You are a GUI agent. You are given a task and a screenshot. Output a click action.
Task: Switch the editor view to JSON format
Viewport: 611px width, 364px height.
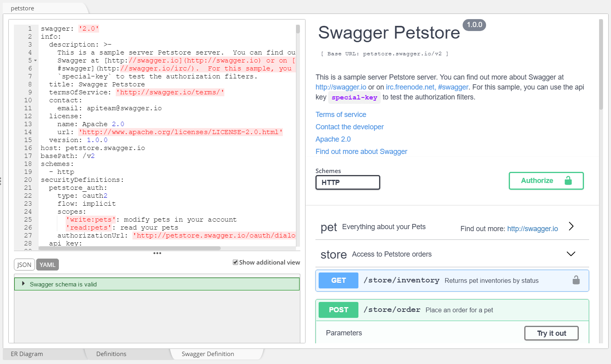click(x=24, y=264)
